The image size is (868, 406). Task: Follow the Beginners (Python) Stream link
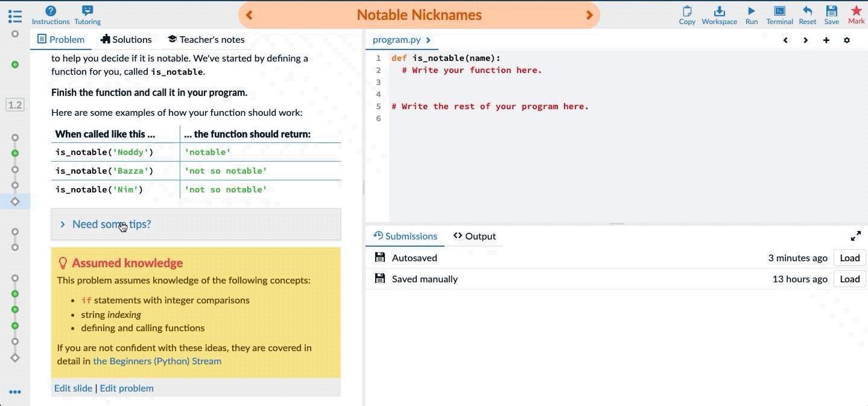(x=157, y=361)
